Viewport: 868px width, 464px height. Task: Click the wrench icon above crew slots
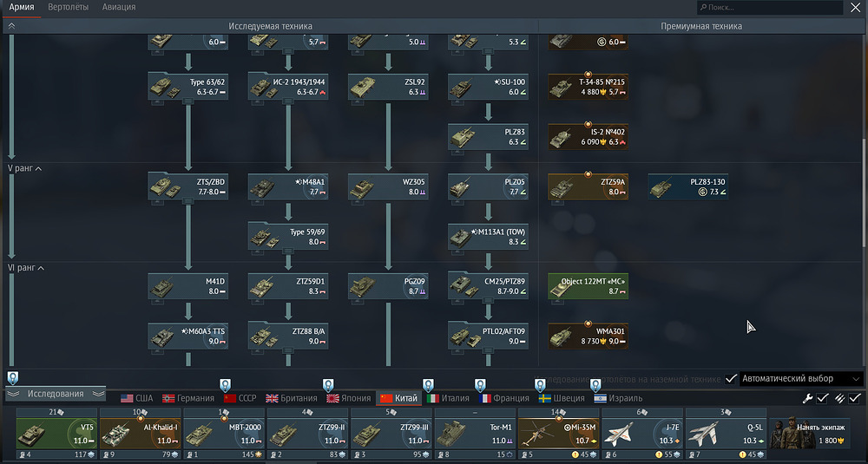(807, 398)
